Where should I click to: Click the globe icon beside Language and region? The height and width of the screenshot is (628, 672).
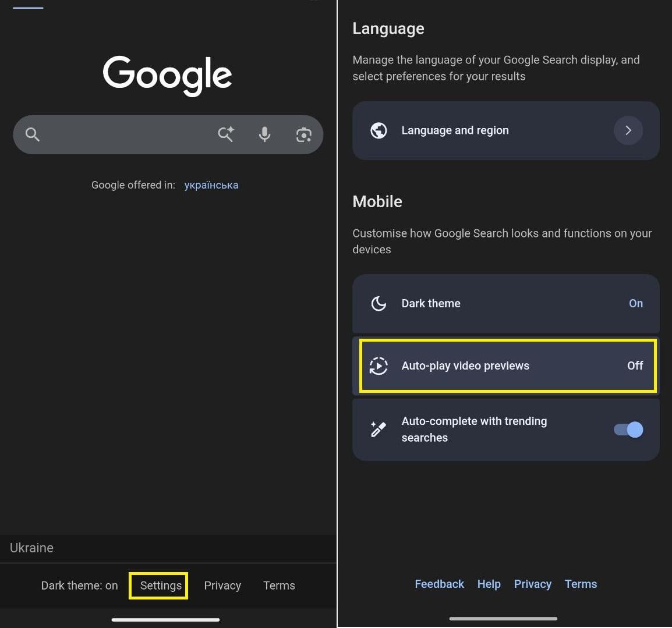click(379, 130)
